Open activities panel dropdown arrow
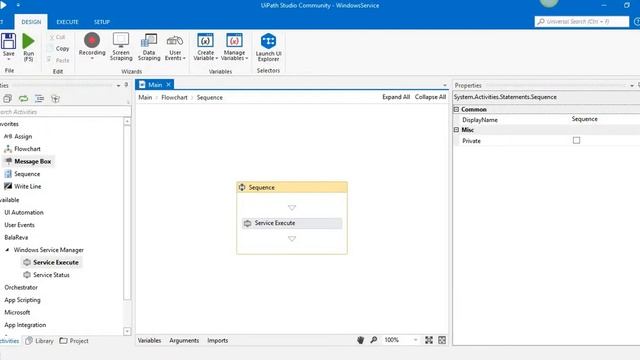The width and height of the screenshot is (640, 360). pos(118,86)
